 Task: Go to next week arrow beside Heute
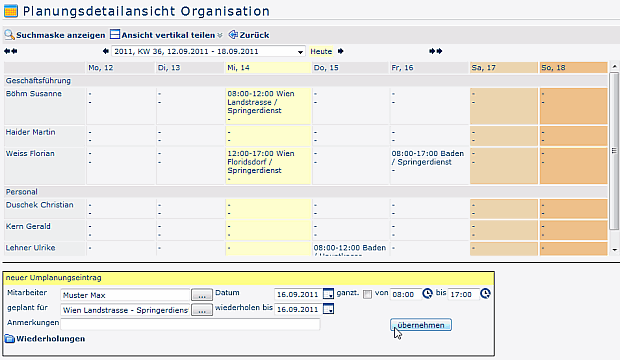click(340, 51)
